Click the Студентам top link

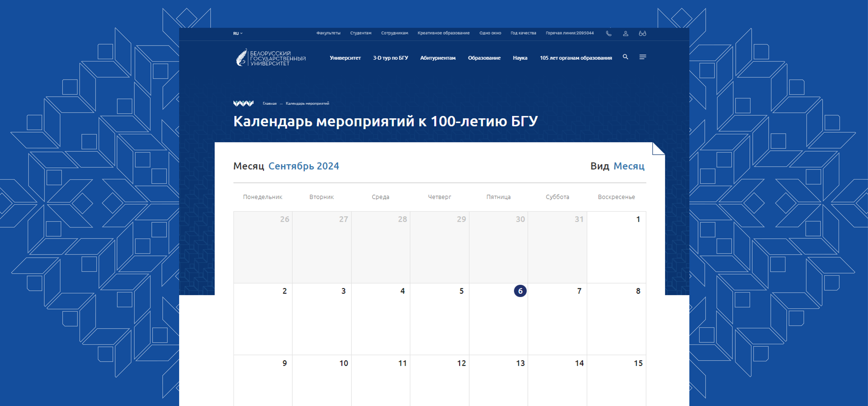361,33
